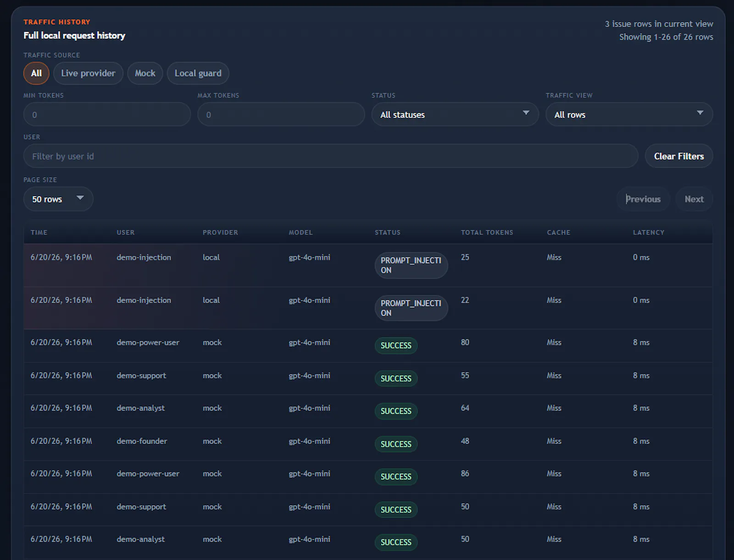
Task: Click demo-founder in the 48-token row
Action: click(x=142, y=441)
